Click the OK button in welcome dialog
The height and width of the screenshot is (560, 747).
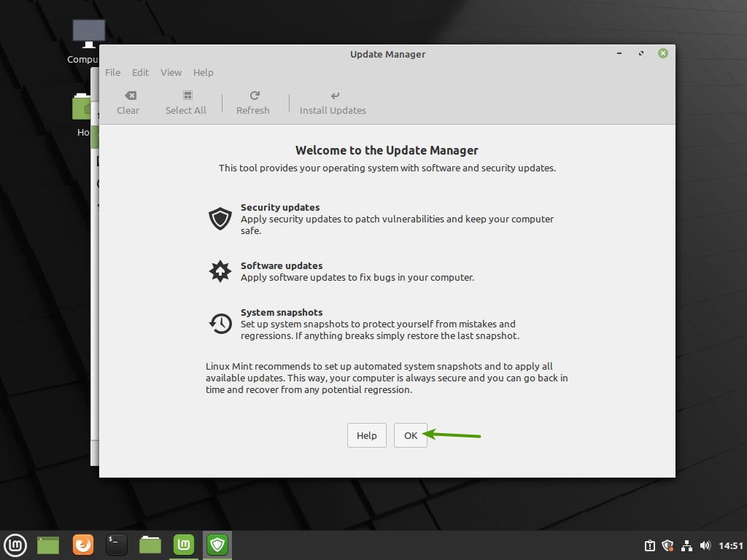point(410,435)
